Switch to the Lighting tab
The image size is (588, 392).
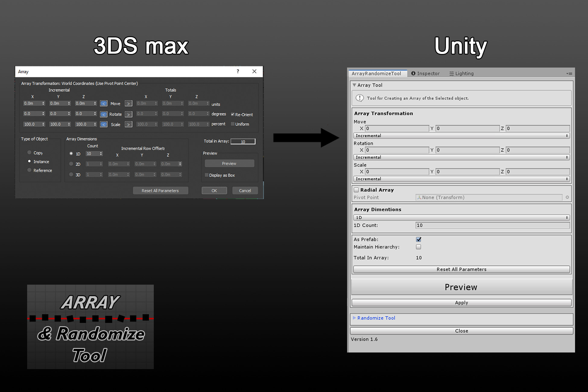464,74
